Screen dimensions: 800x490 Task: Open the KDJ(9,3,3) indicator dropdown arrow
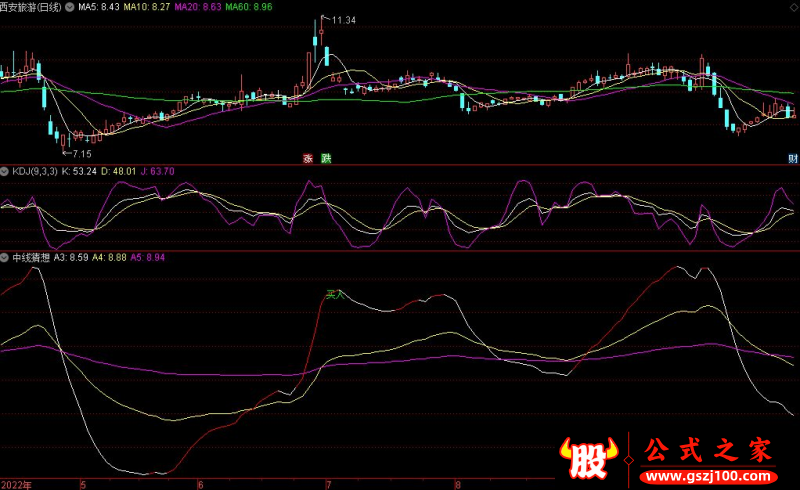point(6,172)
